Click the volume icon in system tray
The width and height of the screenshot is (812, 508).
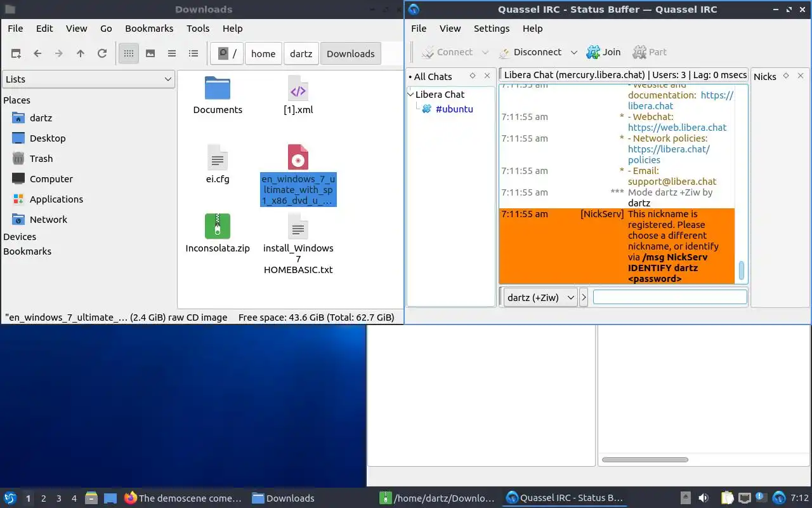(x=703, y=498)
